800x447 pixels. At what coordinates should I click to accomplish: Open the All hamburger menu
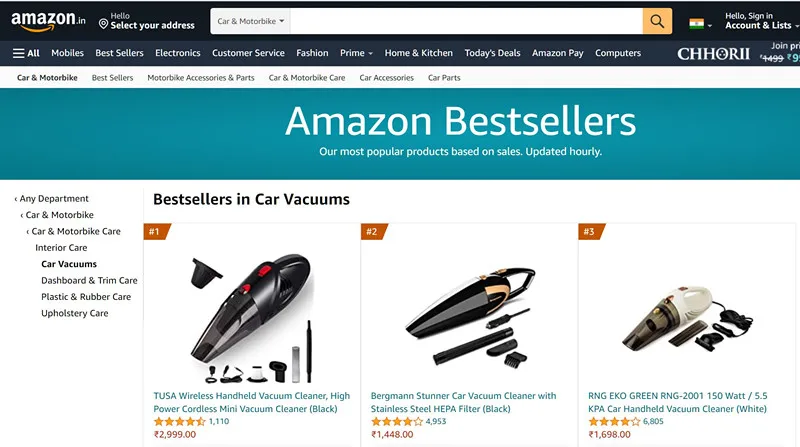click(26, 53)
